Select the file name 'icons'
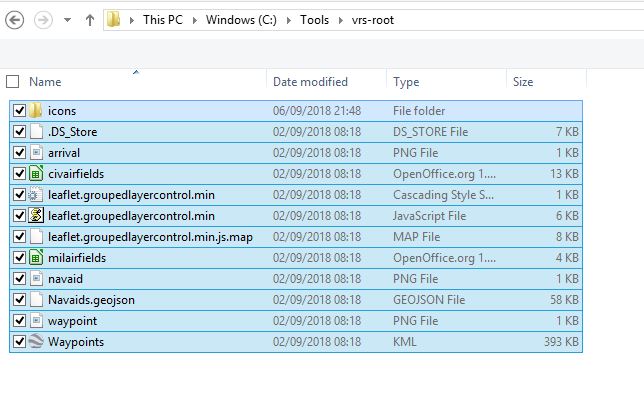 (x=62, y=111)
